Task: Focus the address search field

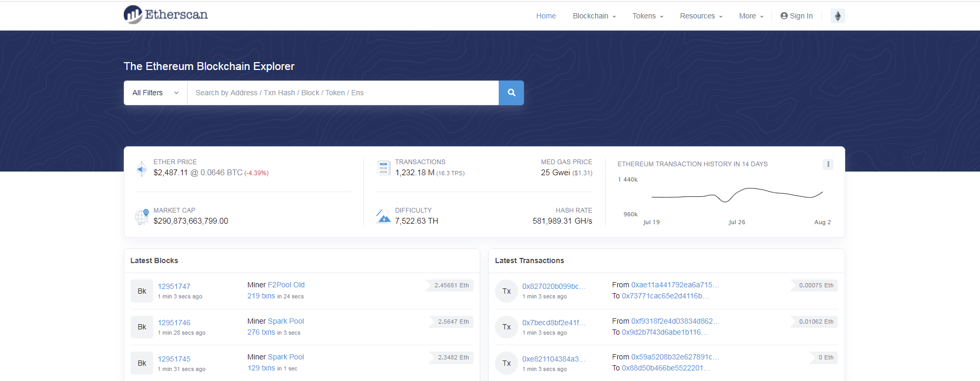Action: point(343,93)
